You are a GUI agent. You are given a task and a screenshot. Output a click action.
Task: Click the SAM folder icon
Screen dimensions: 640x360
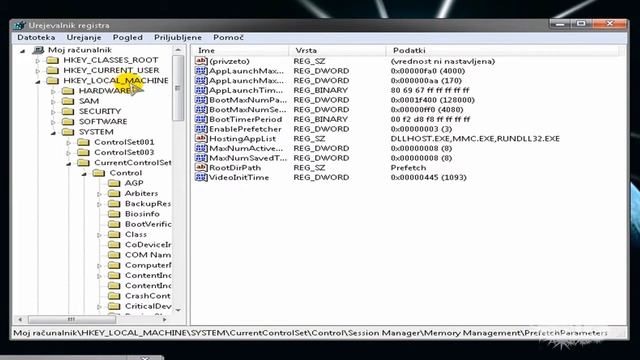[x=68, y=101]
